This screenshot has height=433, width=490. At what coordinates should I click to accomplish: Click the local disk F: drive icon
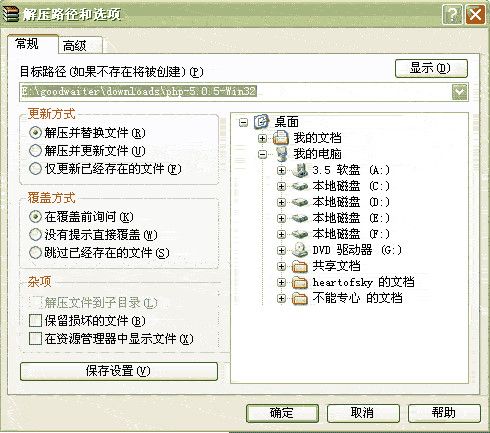(x=300, y=234)
